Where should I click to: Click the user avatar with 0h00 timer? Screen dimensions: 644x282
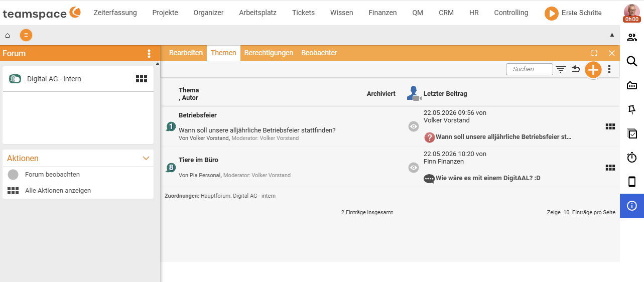pos(631,14)
